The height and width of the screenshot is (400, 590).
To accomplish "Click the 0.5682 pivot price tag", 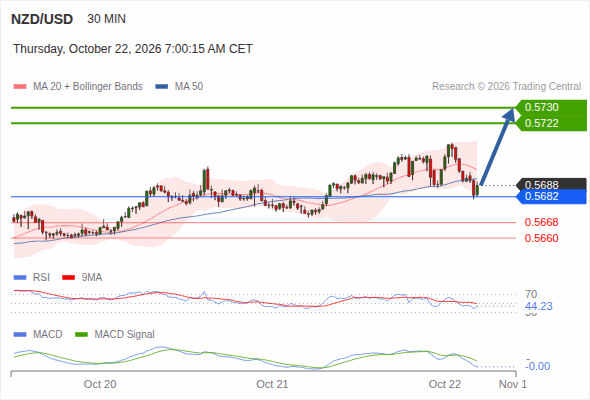I will (551, 196).
